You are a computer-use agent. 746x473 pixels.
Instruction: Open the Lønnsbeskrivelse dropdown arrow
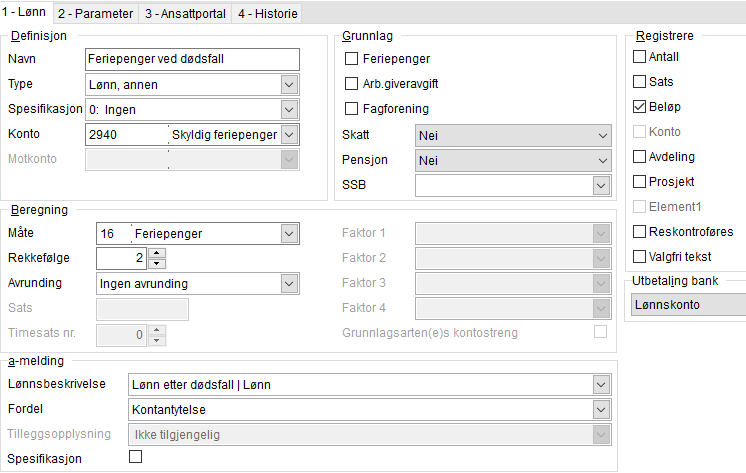coord(601,384)
